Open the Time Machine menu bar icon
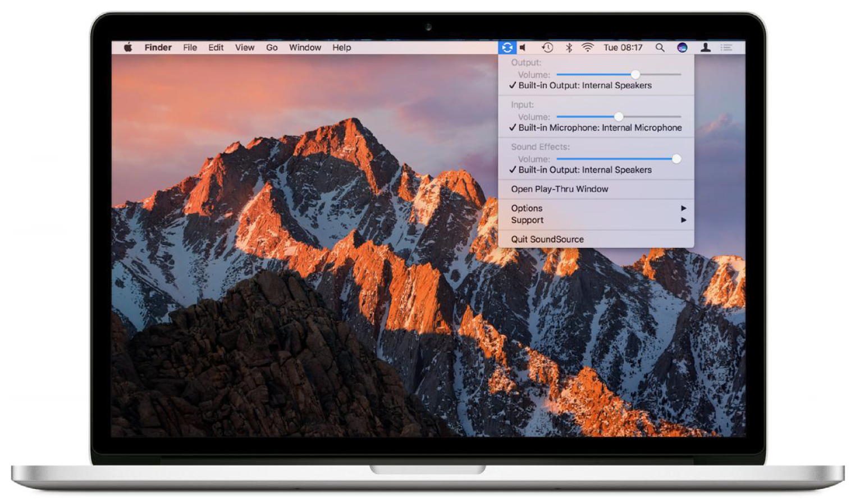This screenshot has width=851, height=504. click(547, 48)
